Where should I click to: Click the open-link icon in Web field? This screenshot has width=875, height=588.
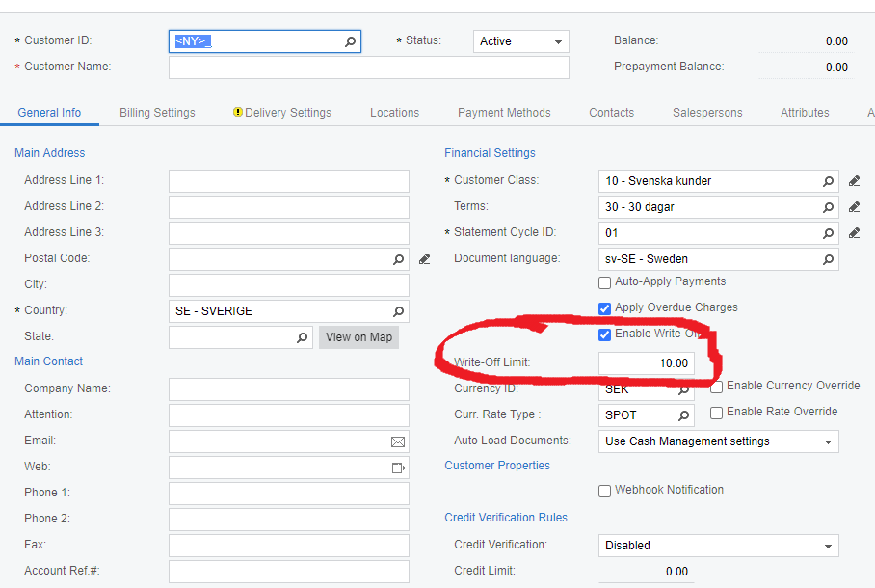pos(398,468)
